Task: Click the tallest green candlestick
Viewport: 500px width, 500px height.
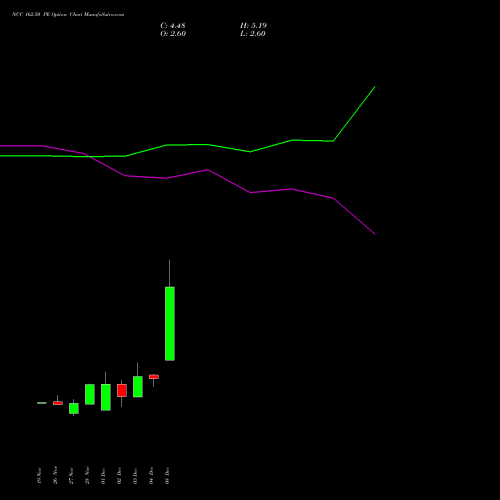Action: [170, 323]
